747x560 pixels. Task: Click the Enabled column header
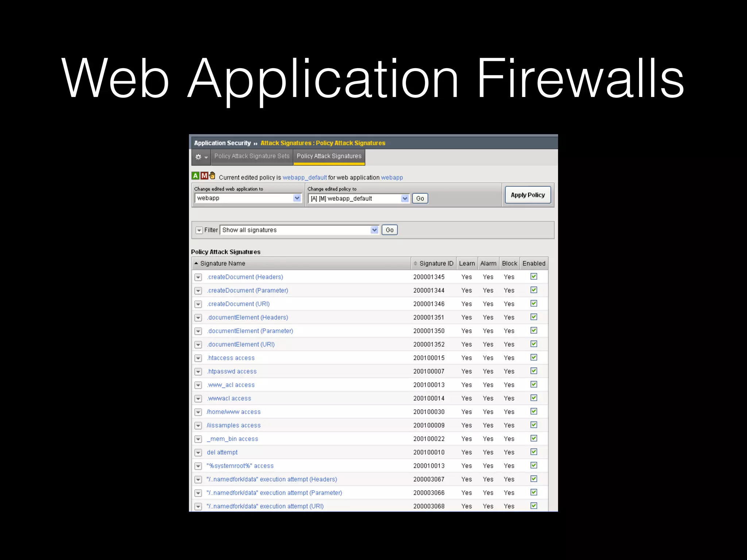click(x=534, y=263)
